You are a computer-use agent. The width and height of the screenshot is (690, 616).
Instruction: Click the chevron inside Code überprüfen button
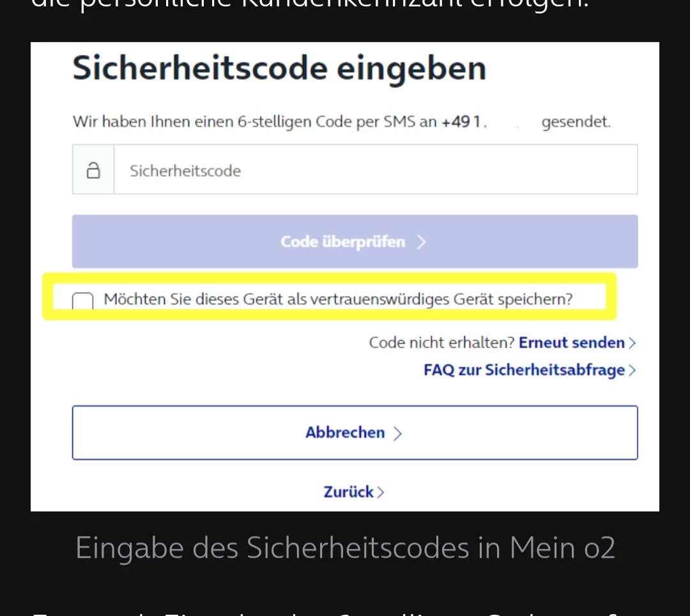(421, 242)
